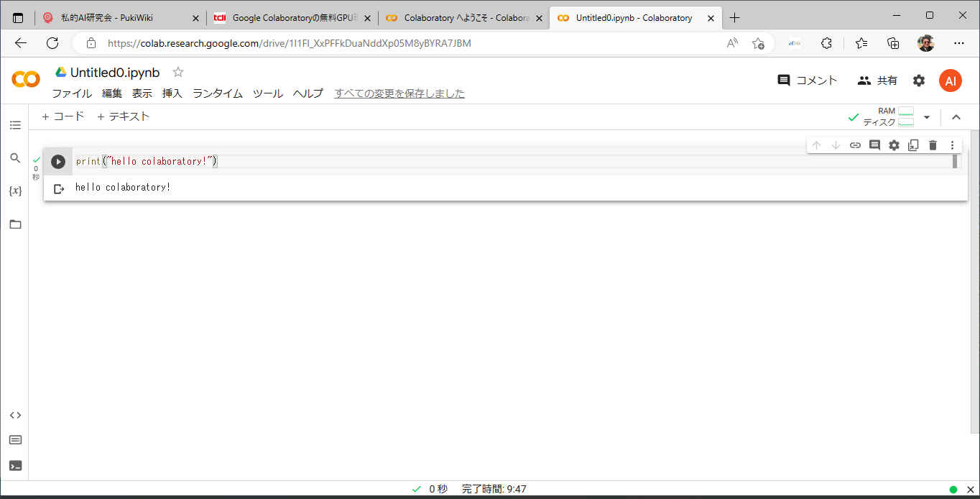This screenshot has height=499, width=980.
Task: Add a new cell with + コード
Action: [x=63, y=116]
